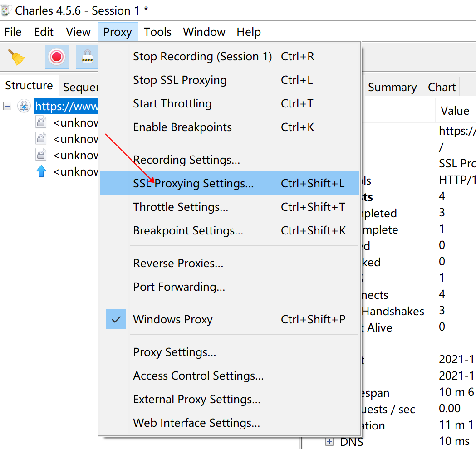This screenshot has width=476, height=449.
Task: Click the lightning padlock host icon
Action: tap(24, 106)
